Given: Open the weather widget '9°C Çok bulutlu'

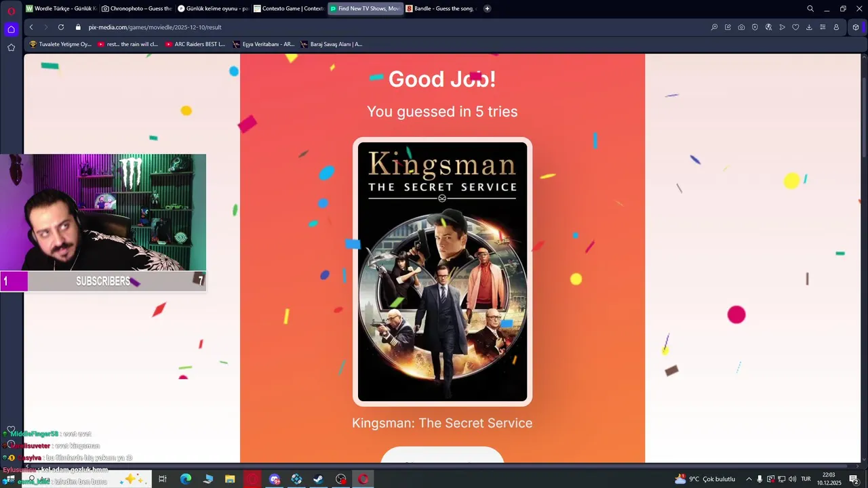Looking at the screenshot, I should click(705, 479).
